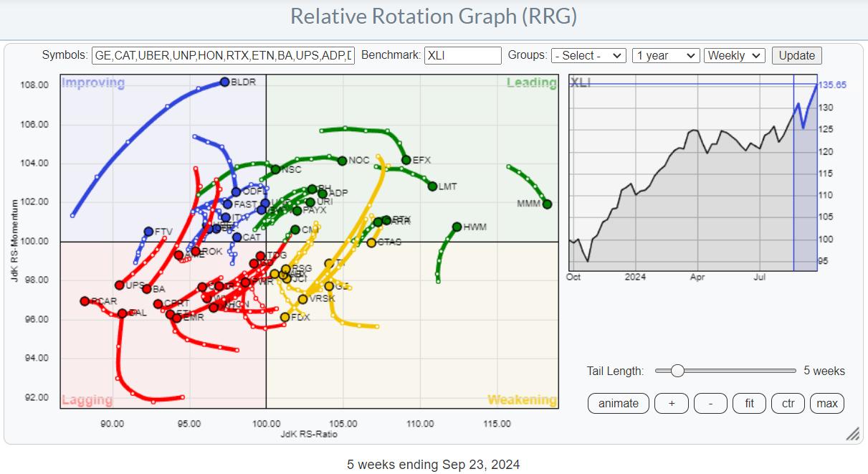
Task: Click the BA data point
Action: coord(146,289)
